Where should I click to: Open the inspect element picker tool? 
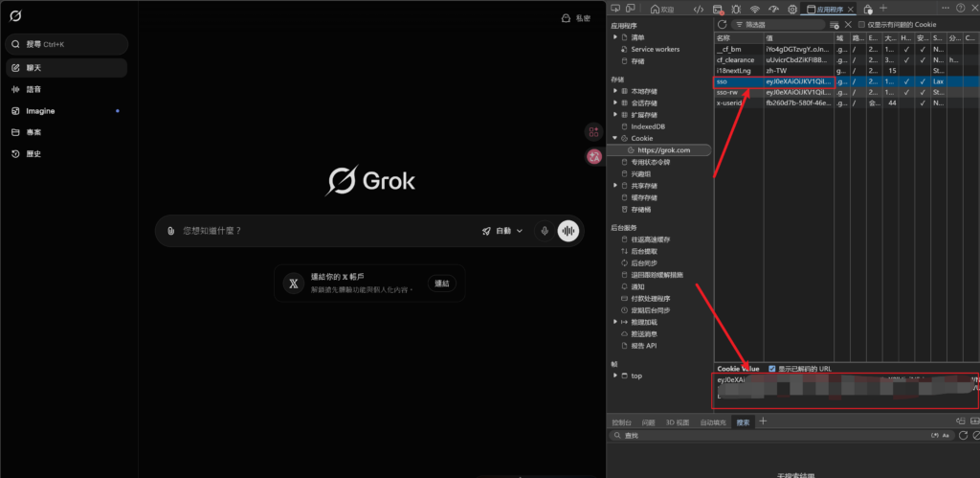[618, 9]
